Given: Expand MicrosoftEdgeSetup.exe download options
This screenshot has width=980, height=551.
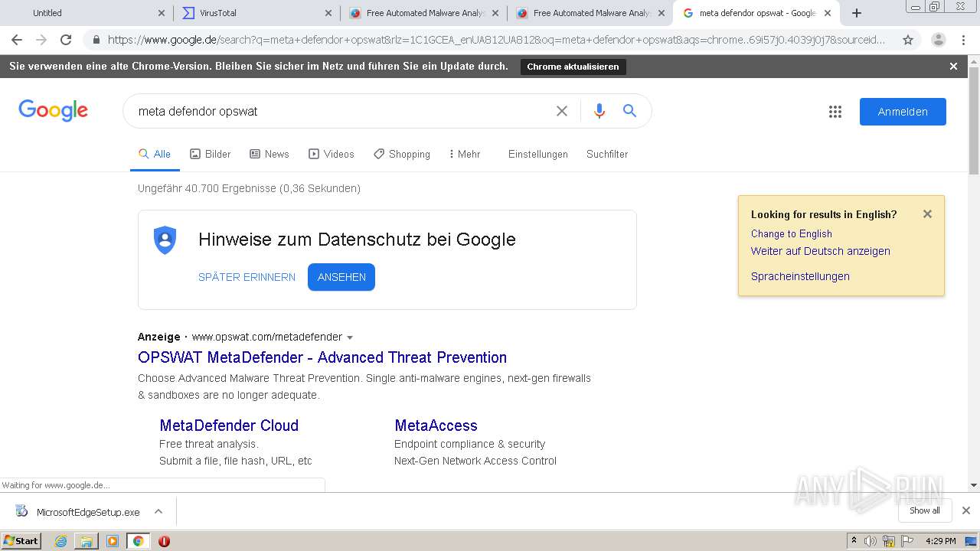Looking at the screenshot, I should click(x=158, y=511).
